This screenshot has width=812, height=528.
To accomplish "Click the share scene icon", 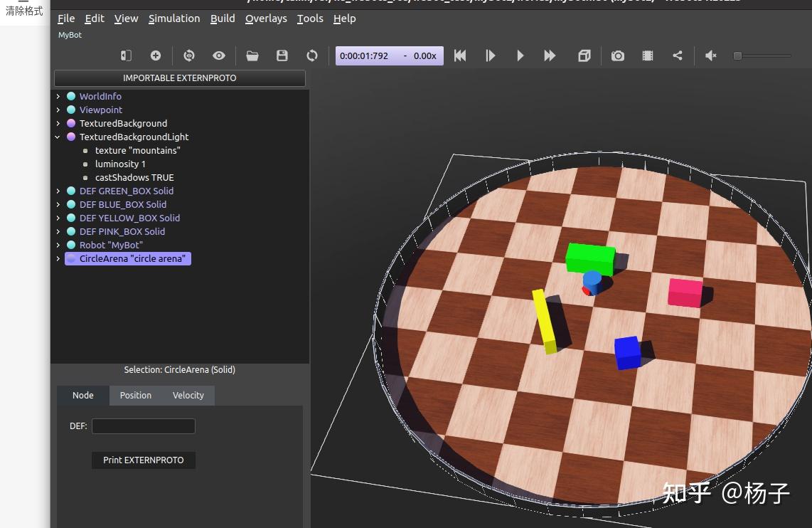I will 678,56.
